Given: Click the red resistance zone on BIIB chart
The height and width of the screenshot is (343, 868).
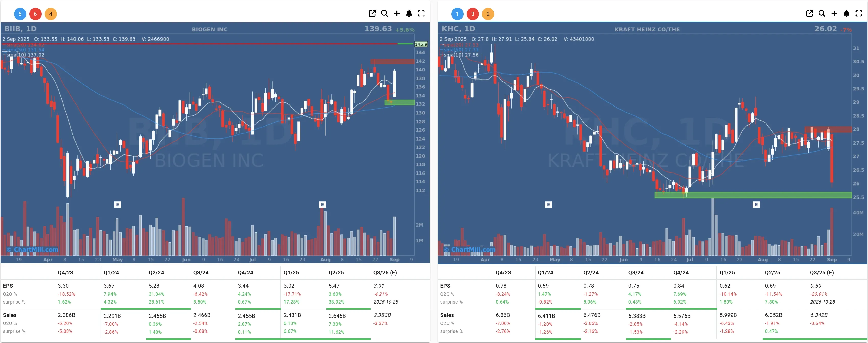Looking at the screenshot, I should (393, 62).
